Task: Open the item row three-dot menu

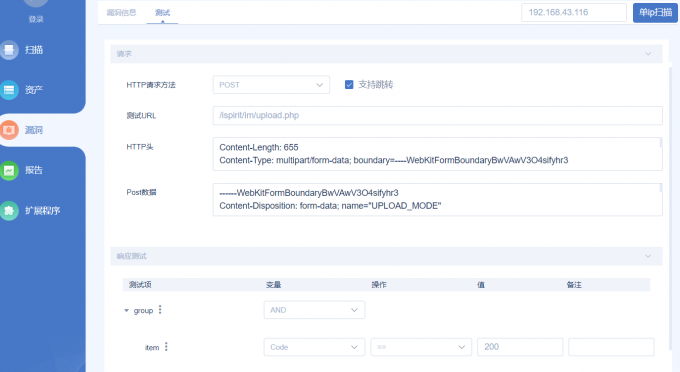Action: point(166,347)
